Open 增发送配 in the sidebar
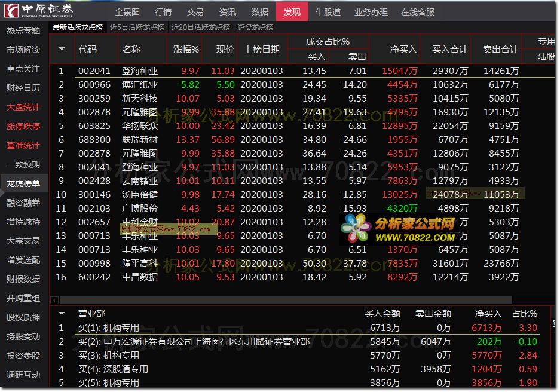The image size is (560, 392). pyautogui.click(x=23, y=260)
